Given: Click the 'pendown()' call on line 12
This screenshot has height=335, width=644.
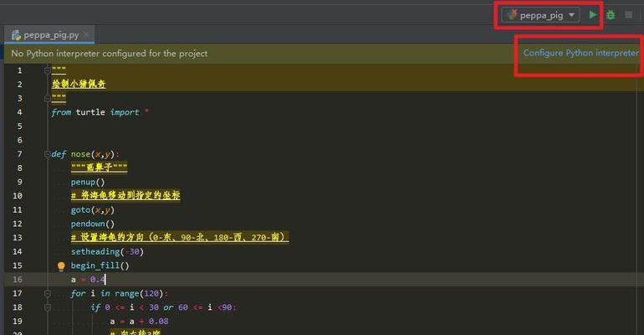Looking at the screenshot, I should click(92, 224).
